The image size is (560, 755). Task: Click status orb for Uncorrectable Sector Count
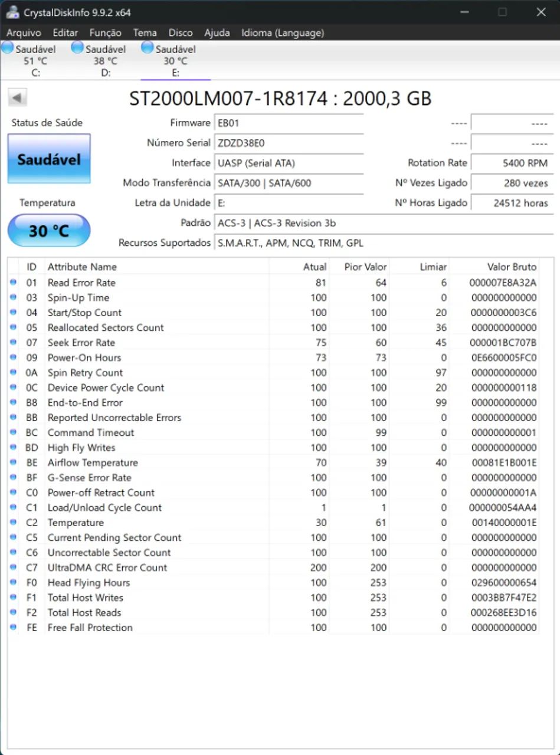click(14, 553)
